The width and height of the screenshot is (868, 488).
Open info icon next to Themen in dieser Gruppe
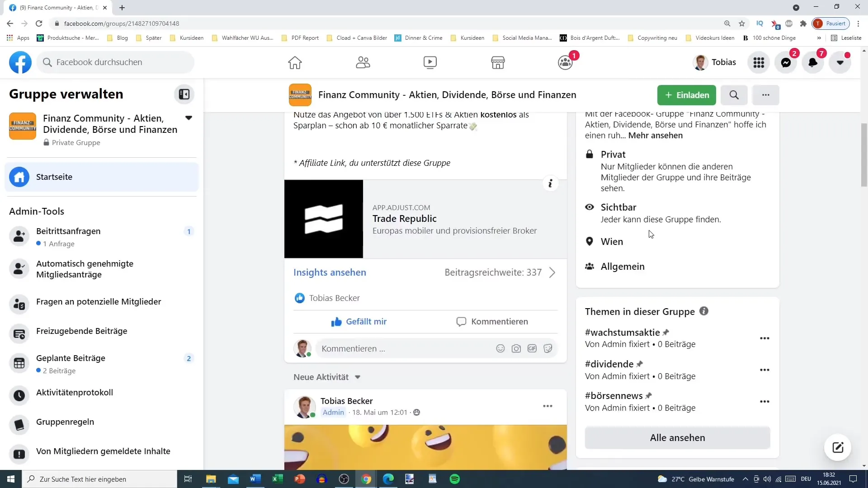click(x=703, y=311)
